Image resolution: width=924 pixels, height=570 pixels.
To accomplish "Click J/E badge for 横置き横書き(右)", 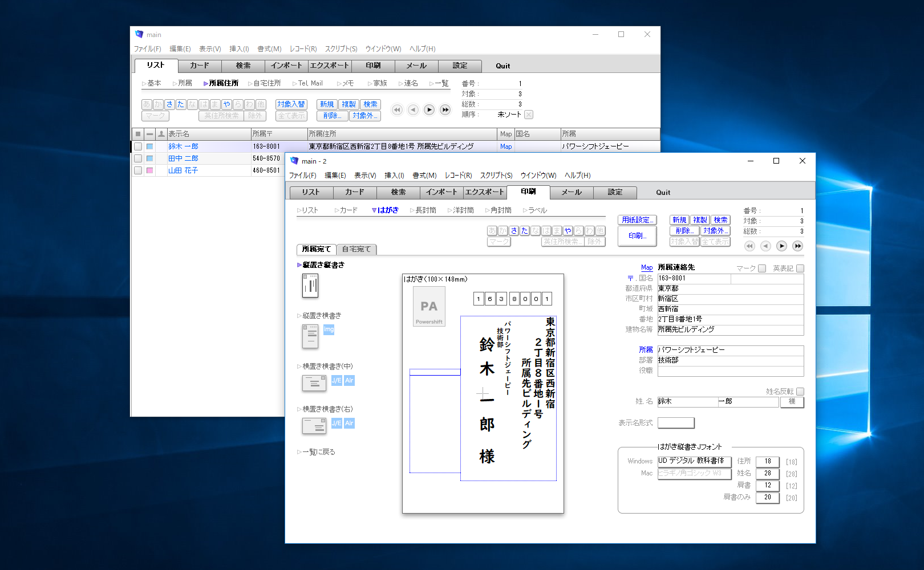I will pyautogui.click(x=337, y=423).
